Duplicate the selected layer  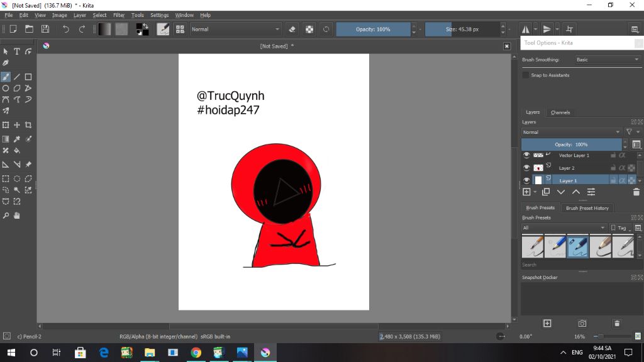[x=546, y=192]
